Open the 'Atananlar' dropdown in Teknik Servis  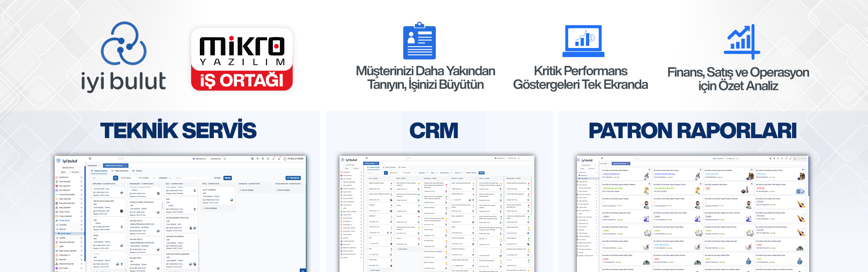tap(165, 178)
